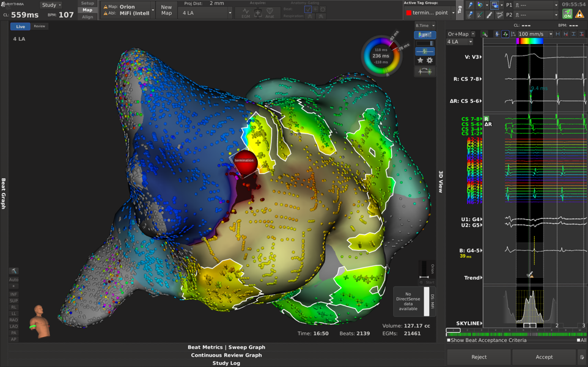Check Show Beat Acceptance Criteria box
588x367 pixels.
pos(449,340)
